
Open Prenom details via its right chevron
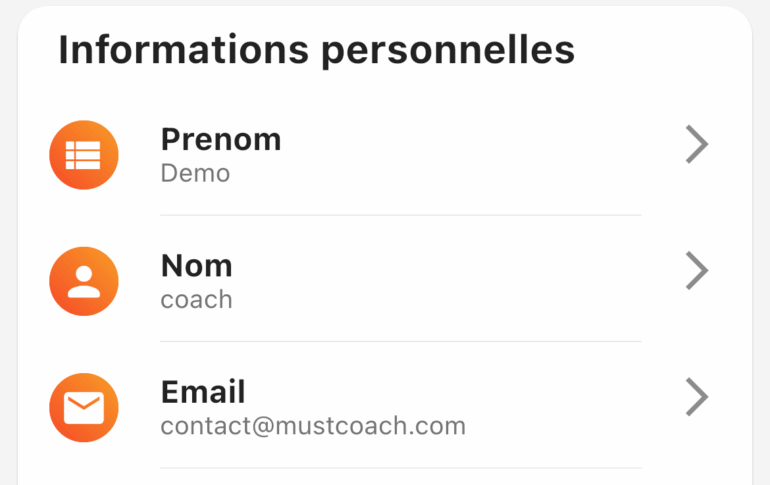697,144
